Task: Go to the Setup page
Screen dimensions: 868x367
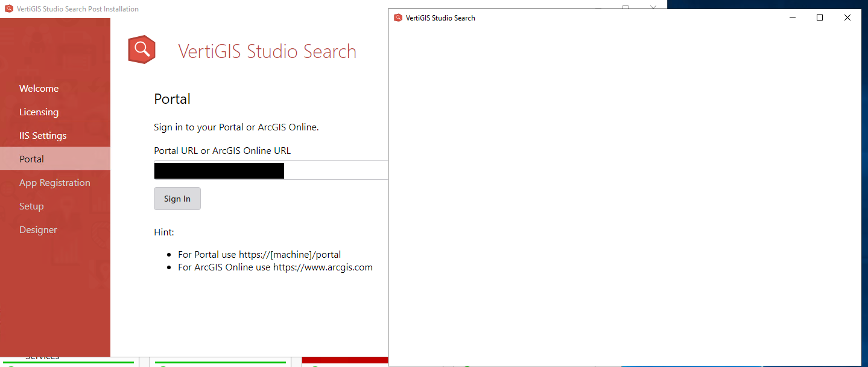Action: tap(31, 206)
